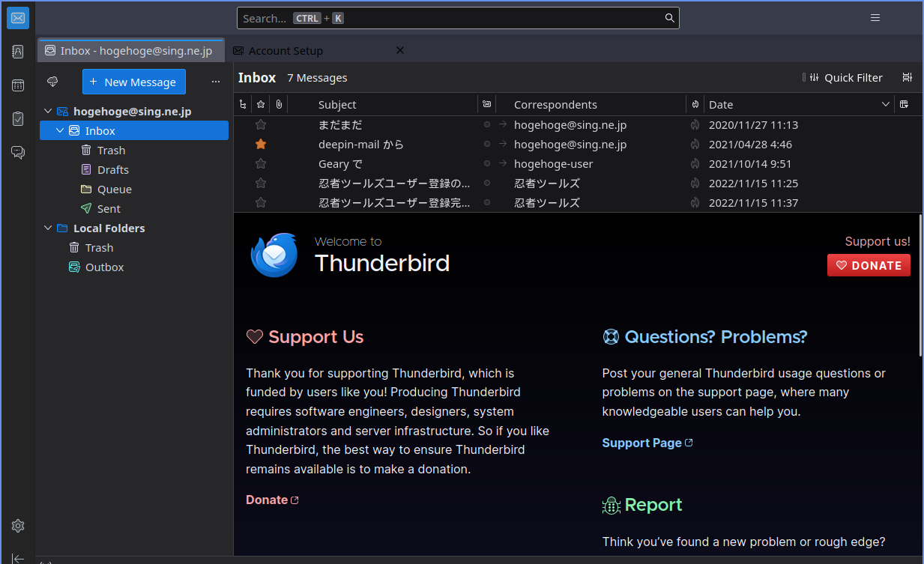Open message list display options
924x564 pixels.
click(907, 77)
